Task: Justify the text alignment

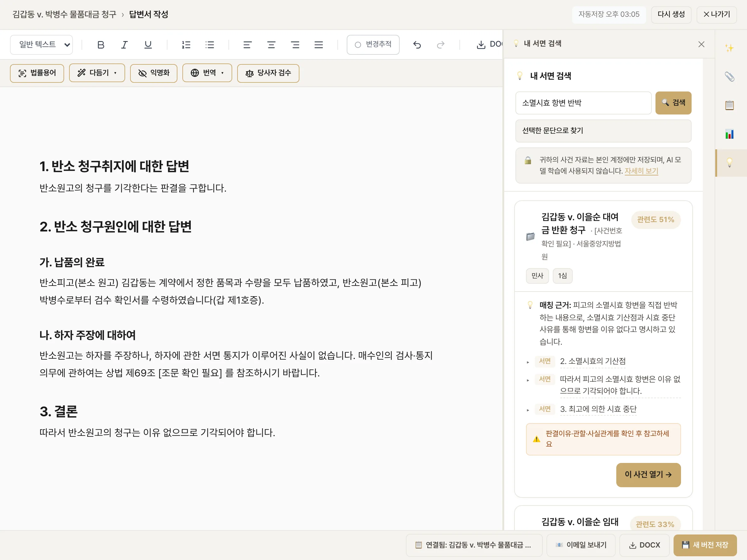Action: 319,45
